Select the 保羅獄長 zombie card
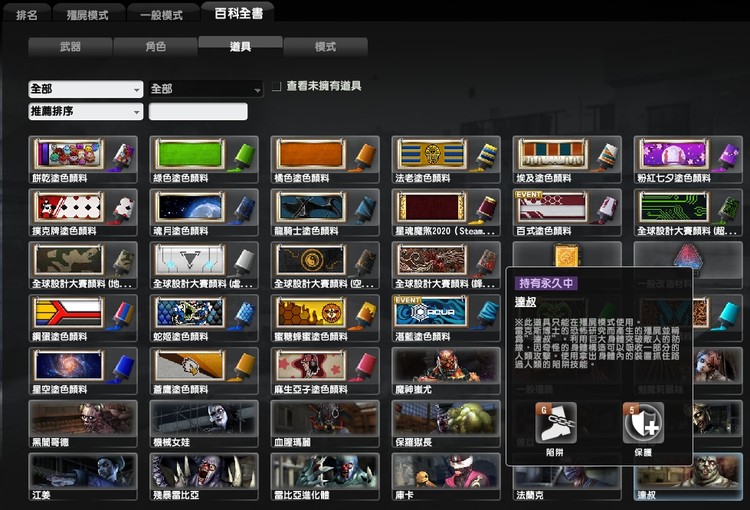The height and width of the screenshot is (510, 750). coord(446,424)
